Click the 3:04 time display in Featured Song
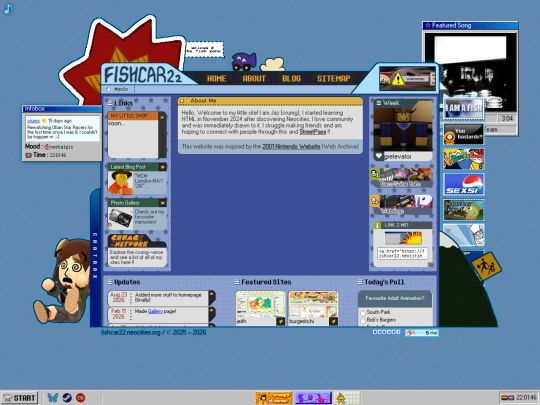The width and height of the screenshot is (540, 405). pos(507,118)
